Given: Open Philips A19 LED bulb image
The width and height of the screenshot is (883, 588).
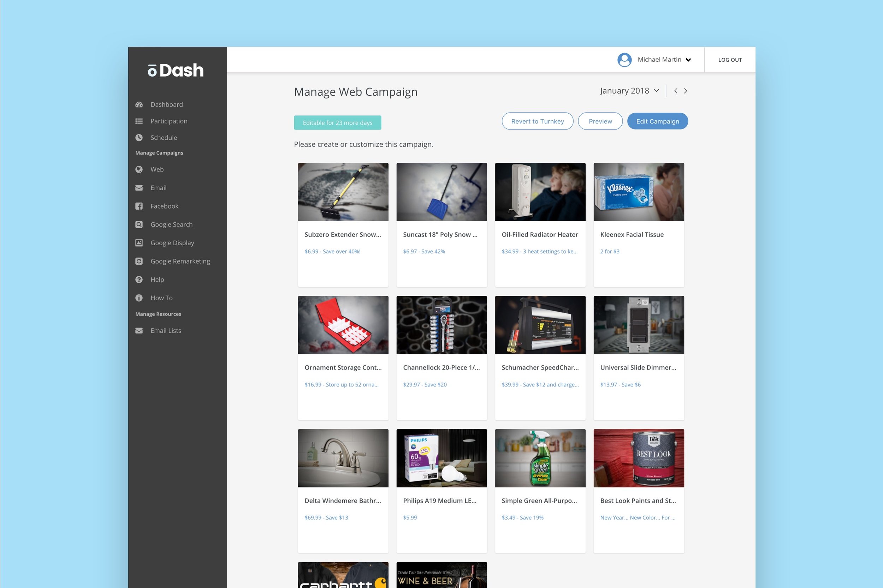Looking at the screenshot, I should 442,458.
